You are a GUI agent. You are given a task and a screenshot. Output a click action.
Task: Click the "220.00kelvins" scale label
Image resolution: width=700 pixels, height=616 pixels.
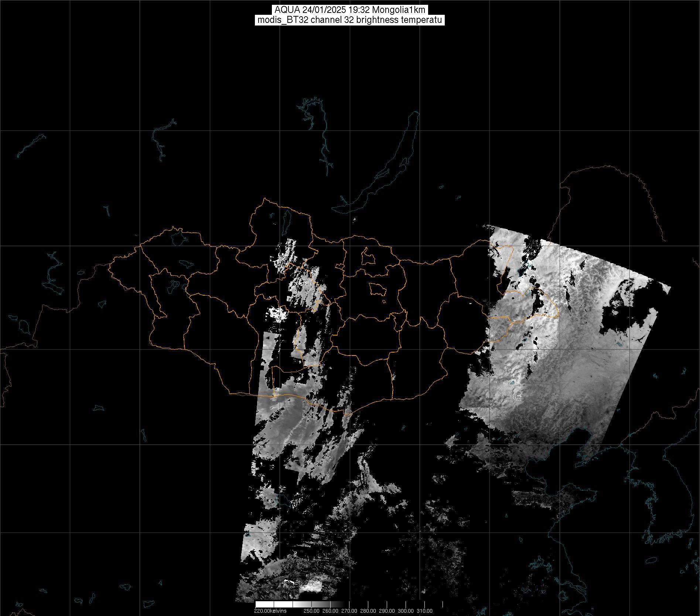click(x=270, y=611)
